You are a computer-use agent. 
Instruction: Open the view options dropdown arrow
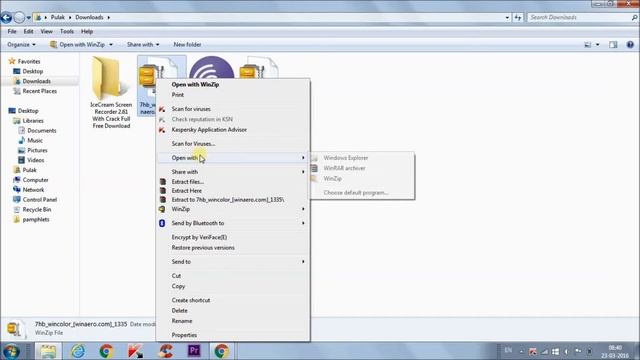click(x=598, y=44)
